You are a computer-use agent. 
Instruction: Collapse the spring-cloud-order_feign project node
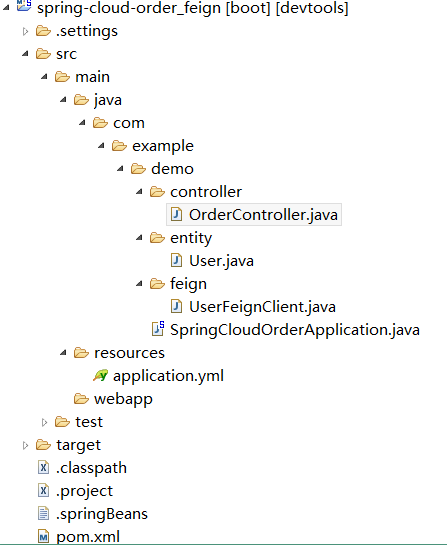(x=6, y=7)
